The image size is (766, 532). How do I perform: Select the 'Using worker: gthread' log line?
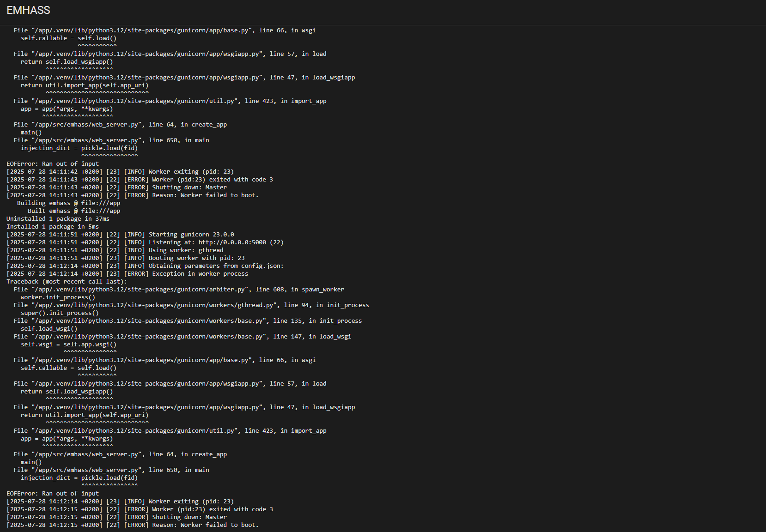pos(115,250)
